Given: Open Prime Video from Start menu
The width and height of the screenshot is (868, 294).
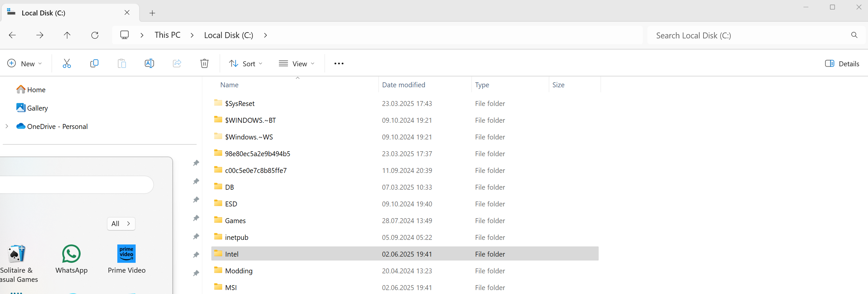Looking at the screenshot, I should tap(126, 259).
